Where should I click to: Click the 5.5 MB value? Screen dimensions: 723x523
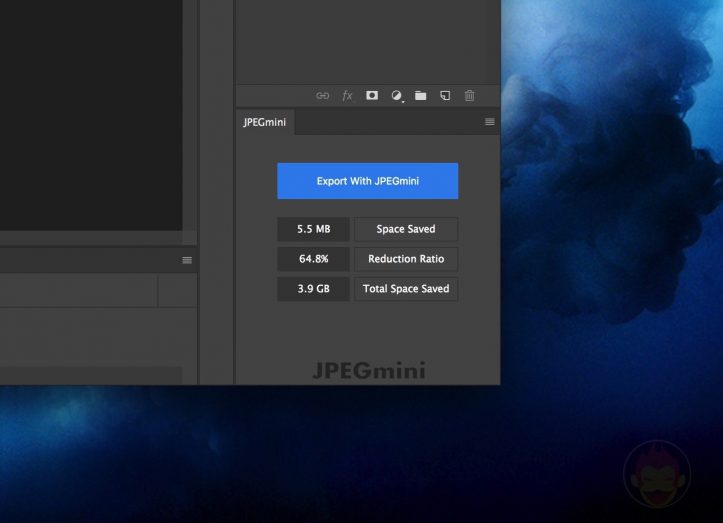(x=314, y=229)
